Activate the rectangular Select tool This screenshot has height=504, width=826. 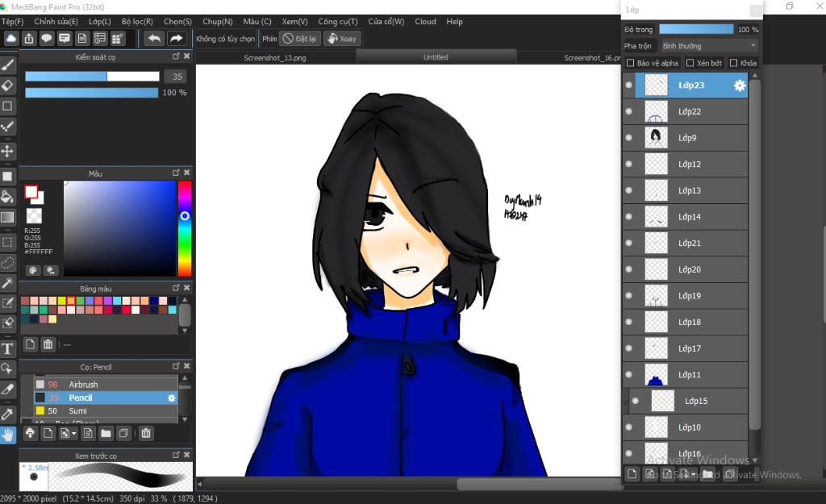point(7,242)
